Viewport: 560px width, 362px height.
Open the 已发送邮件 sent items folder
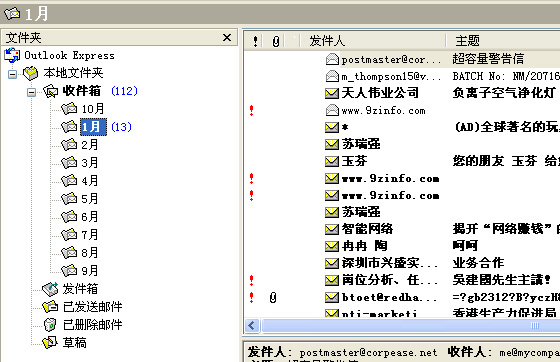[92, 307]
